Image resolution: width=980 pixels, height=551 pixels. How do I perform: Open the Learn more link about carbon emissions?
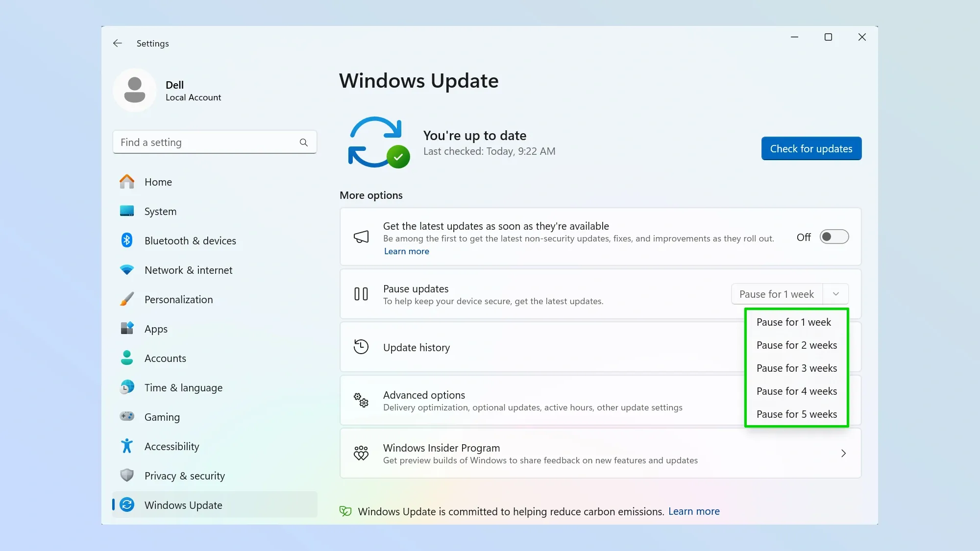(x=694, y=511)
